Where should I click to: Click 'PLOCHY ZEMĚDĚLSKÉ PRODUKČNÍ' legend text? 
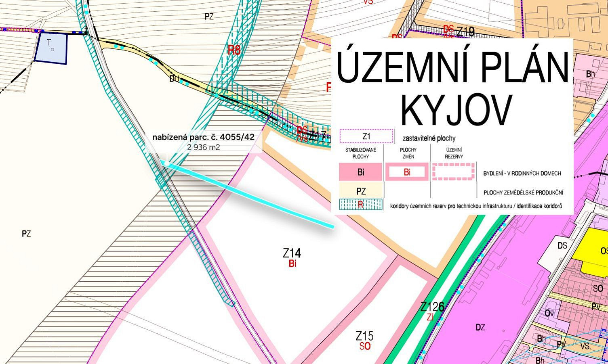tap(523, 193)
